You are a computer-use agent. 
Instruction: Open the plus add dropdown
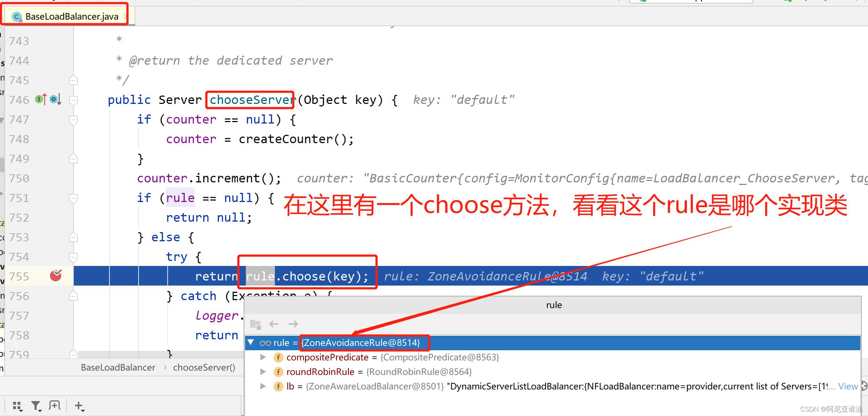(79, 406)
